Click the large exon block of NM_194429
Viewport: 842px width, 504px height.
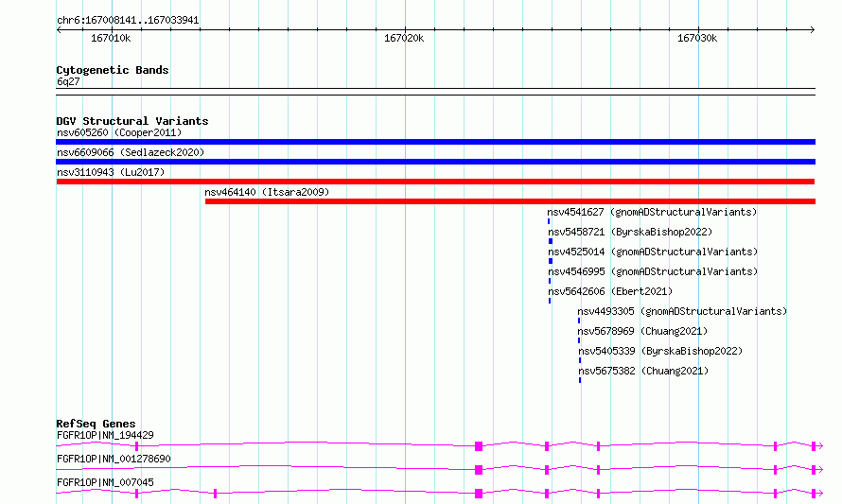tap(479, 446)
